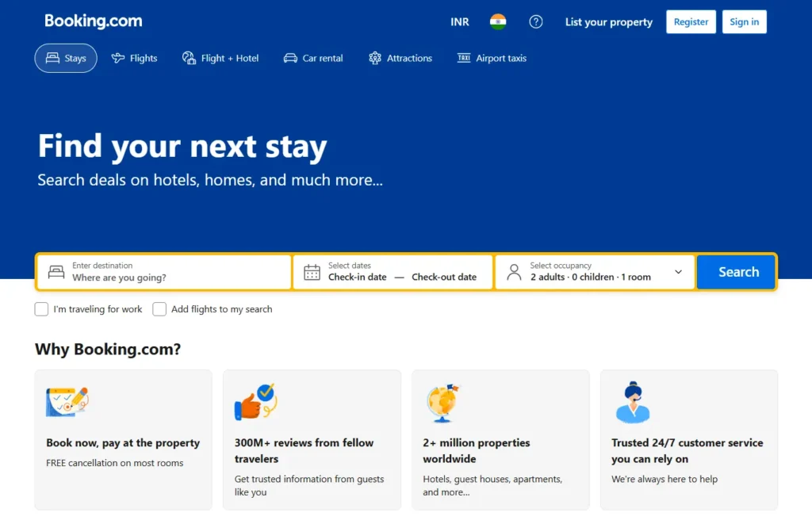Switch to the Flights tab
Screen dimensions: 812x524
pos(134,58)
